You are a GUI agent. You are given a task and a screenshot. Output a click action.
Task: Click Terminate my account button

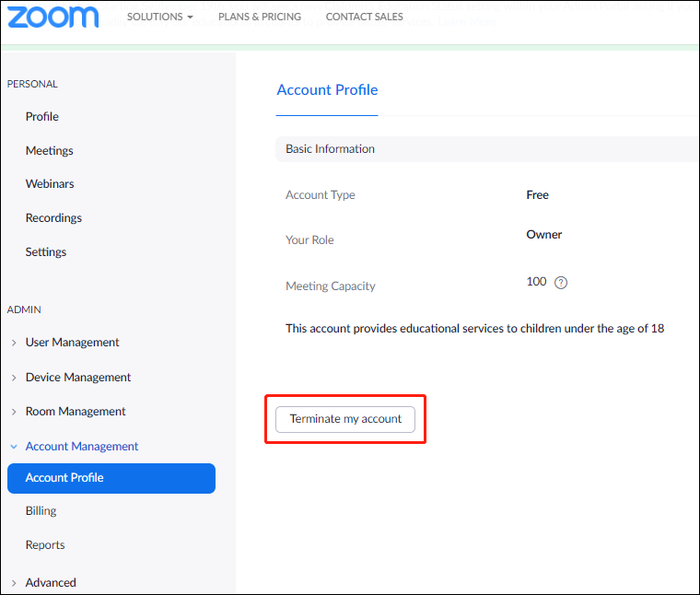345,419
